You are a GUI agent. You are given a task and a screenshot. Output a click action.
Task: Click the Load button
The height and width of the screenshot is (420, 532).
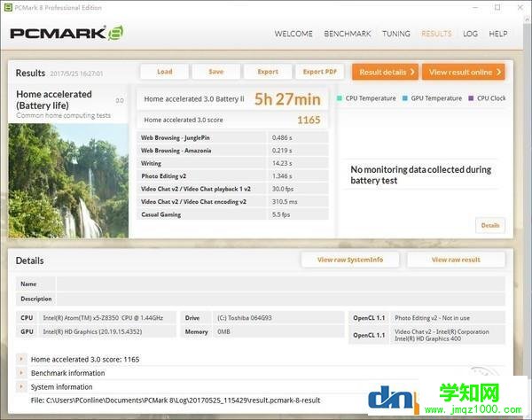(x=165, y=72)
